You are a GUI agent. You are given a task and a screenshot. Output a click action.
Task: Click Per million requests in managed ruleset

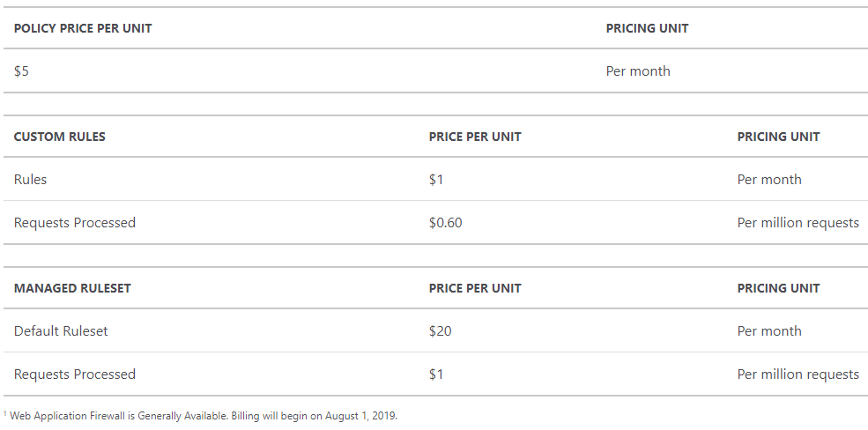coord(798,374)
